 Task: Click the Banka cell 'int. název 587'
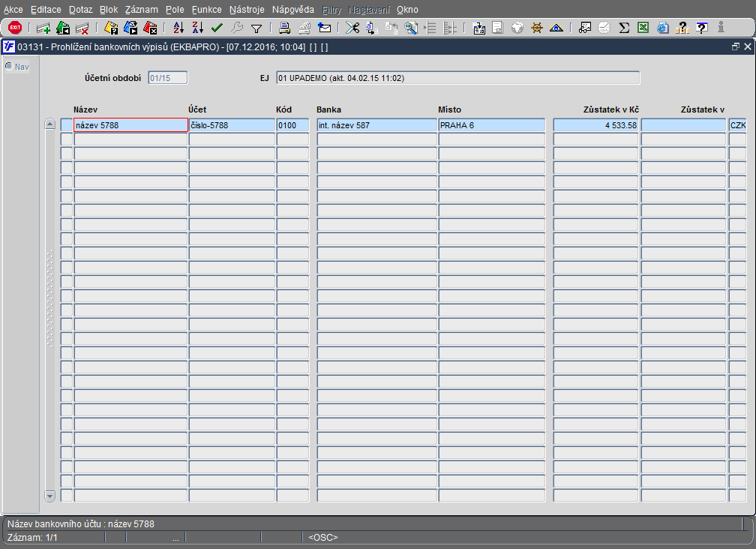(377, 125)
